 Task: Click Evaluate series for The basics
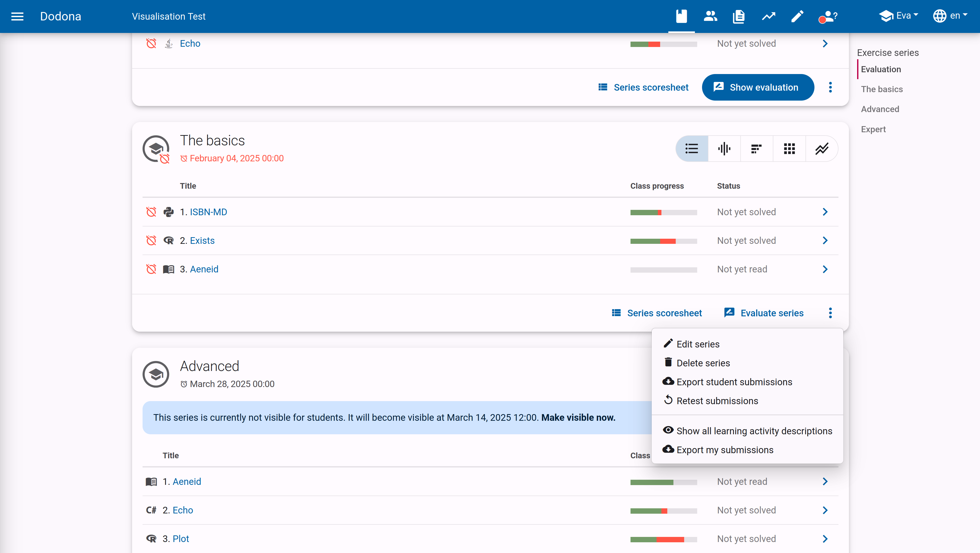(764, 313)
